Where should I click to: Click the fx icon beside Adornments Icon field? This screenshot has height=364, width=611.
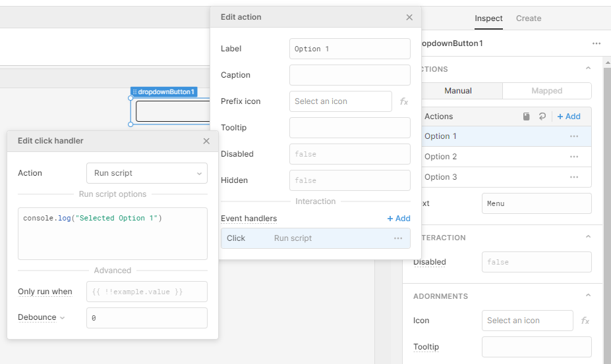tap(585, 321)
